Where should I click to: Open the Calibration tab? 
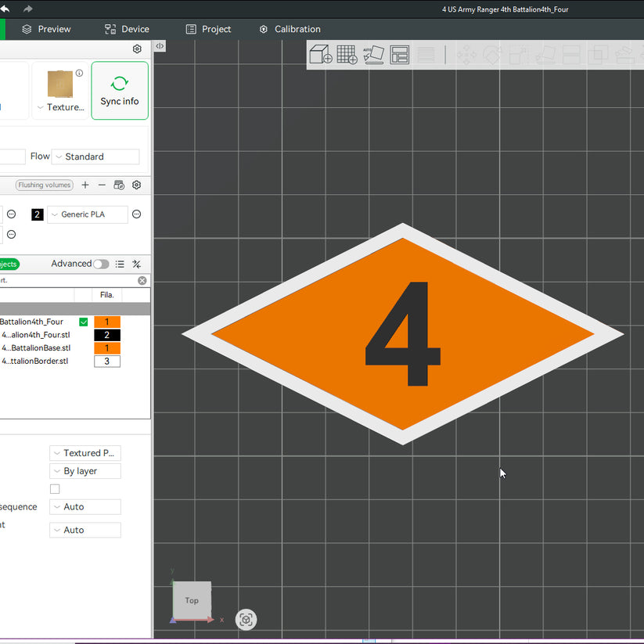pyautogui.click(x=290, y=29)
